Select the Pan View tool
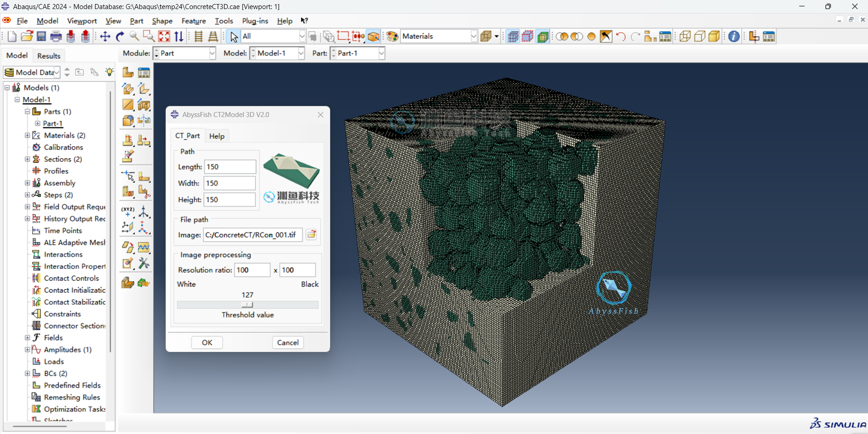 105,36
